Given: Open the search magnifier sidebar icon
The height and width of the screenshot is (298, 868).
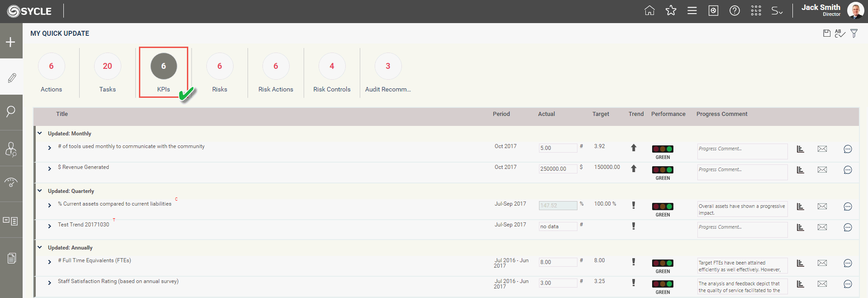Looking at the screenshot, I should (11, 111).
